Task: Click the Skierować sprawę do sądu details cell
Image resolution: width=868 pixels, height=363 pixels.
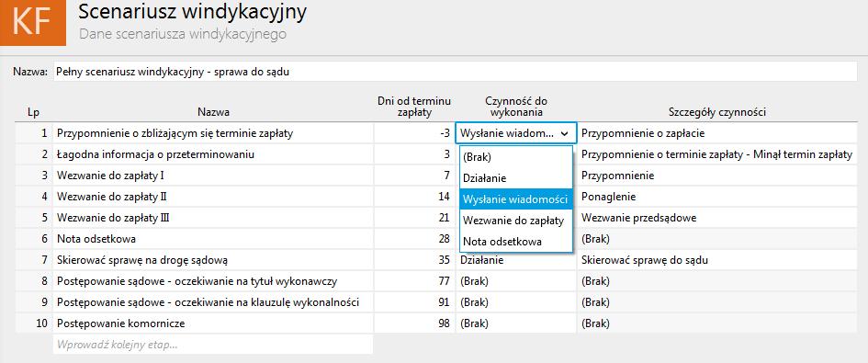Action: click(x=717, y=260)
